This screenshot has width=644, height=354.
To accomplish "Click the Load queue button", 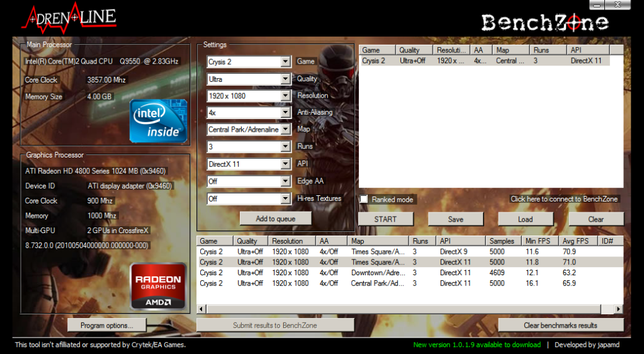I will [x=525, y=219].
